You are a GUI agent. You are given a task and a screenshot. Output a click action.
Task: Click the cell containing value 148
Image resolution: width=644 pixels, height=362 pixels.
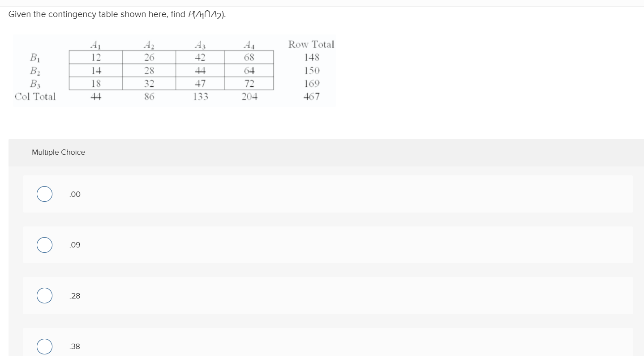[311, 57]
